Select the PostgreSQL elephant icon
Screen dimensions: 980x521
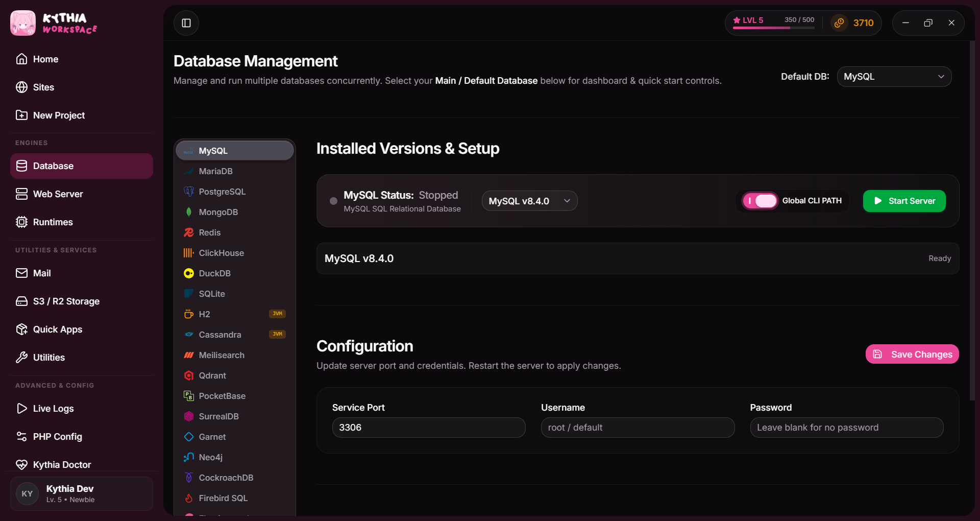tap(189, 192)
